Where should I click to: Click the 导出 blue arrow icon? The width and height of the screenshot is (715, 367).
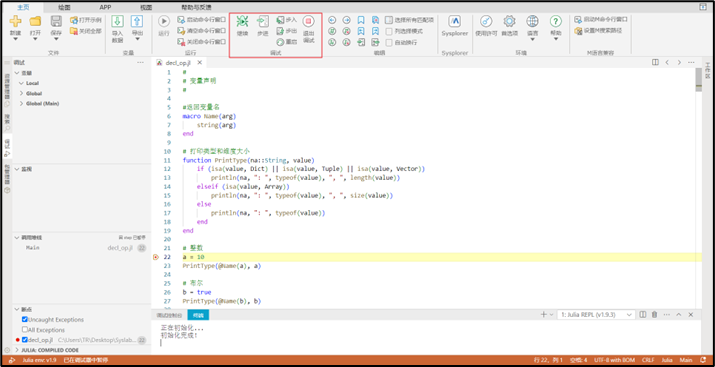pyautogui.click(x=137, y=21)
